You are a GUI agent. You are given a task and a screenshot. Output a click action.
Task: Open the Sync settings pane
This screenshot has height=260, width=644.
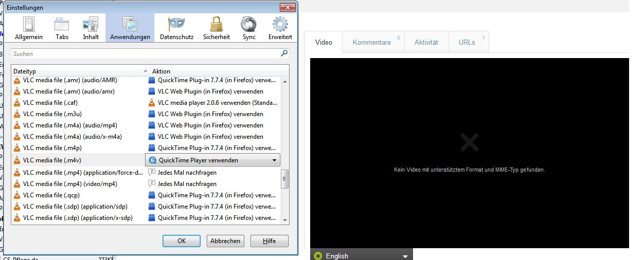point(249,28)
